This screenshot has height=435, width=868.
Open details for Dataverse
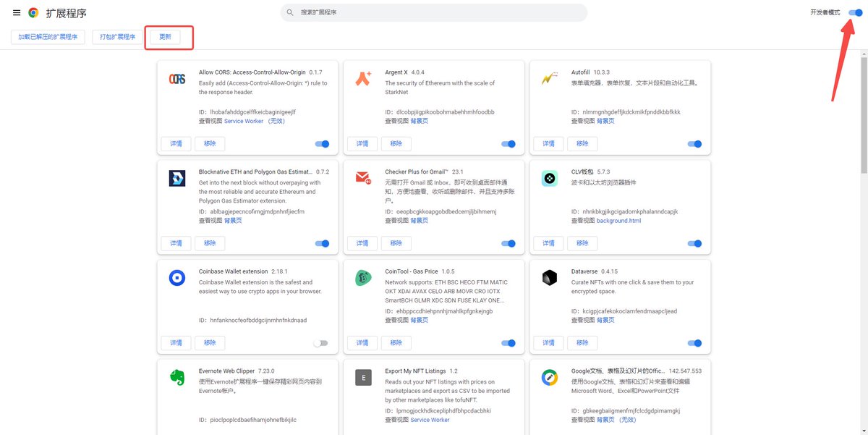548,342
